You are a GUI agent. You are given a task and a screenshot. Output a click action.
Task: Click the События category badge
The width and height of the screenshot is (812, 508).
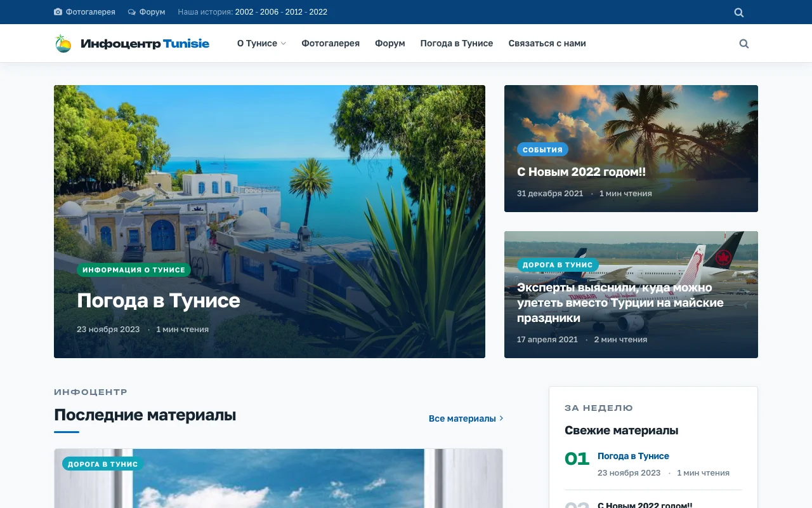[542, 150]
